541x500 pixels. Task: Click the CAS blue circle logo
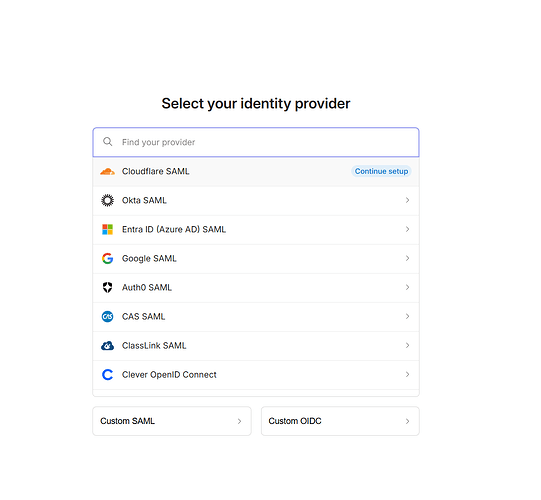(x=107, y=316)
